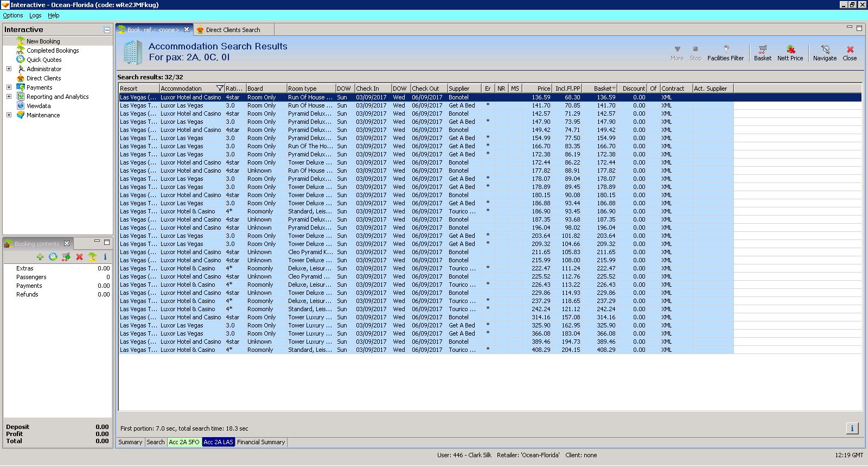The height and width of the screenshot is (467, 868).
Task: Click the Navigate compass button
Action: point(825,53)
